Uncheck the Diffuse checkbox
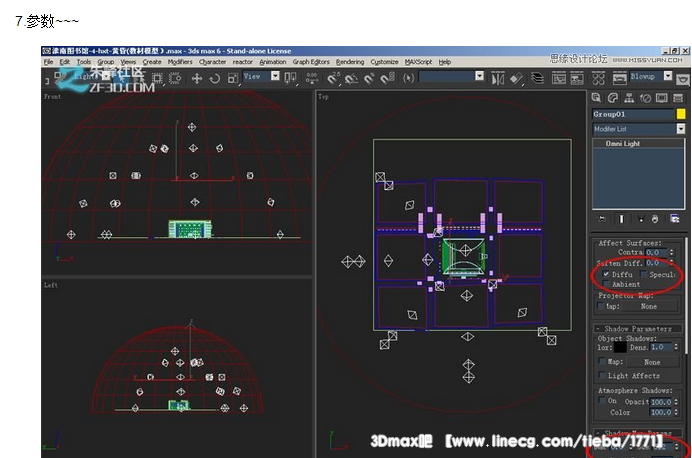Viewport: 692px width, 458px height. tap(606, 274)
